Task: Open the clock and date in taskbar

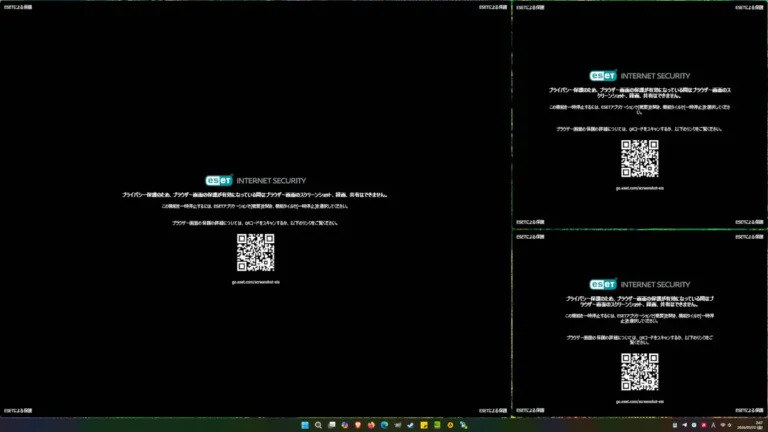Action: click(x=749, y=425)
